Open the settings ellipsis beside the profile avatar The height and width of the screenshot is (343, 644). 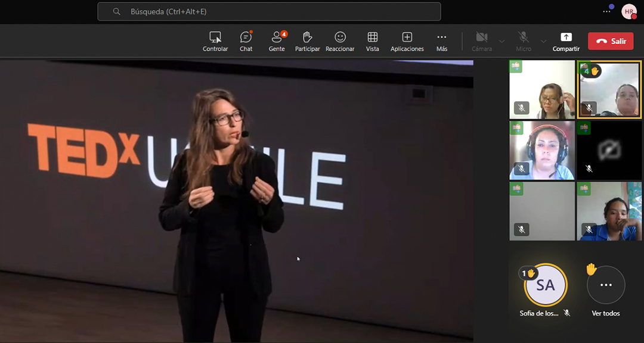[606, 11]
